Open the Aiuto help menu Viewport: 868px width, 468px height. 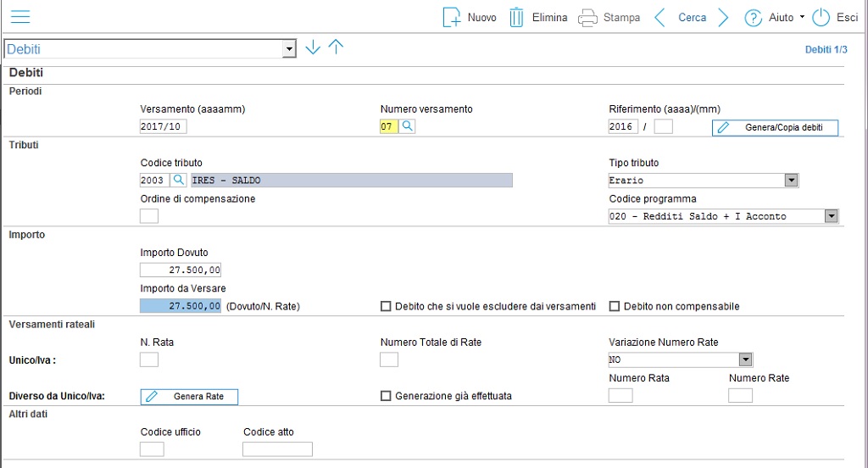tap(775, 18)
